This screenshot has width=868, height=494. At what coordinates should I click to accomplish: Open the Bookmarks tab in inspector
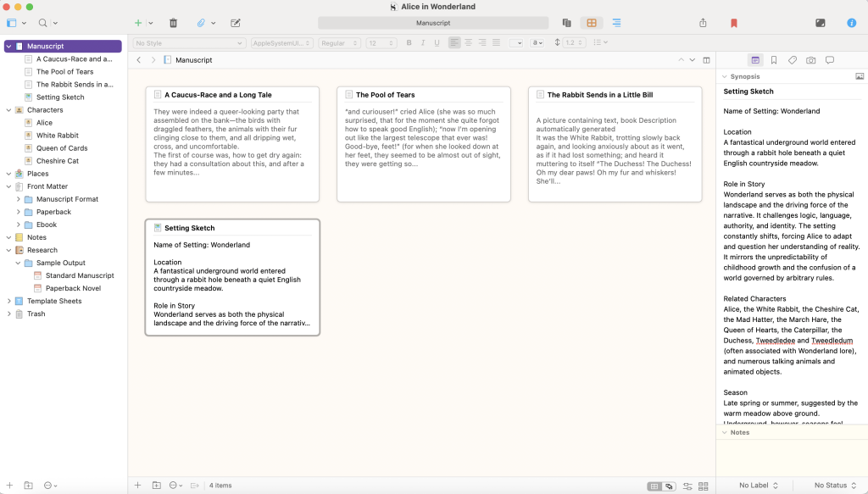click(774, 60)
